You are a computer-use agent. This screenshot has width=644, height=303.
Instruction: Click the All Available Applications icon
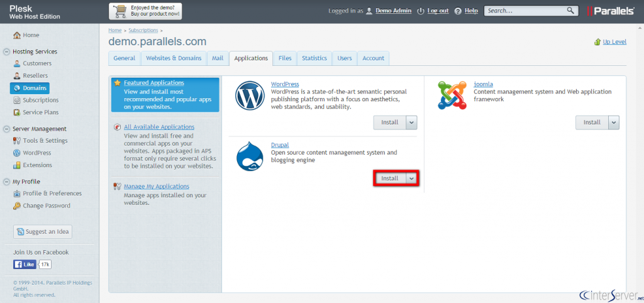click(118, 127)
